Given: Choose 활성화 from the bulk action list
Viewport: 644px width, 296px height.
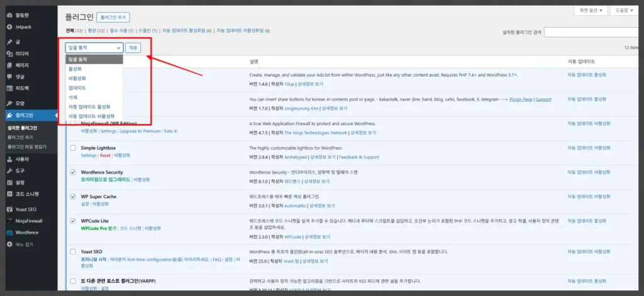Looking at the screenshot, I should [94, 69].
